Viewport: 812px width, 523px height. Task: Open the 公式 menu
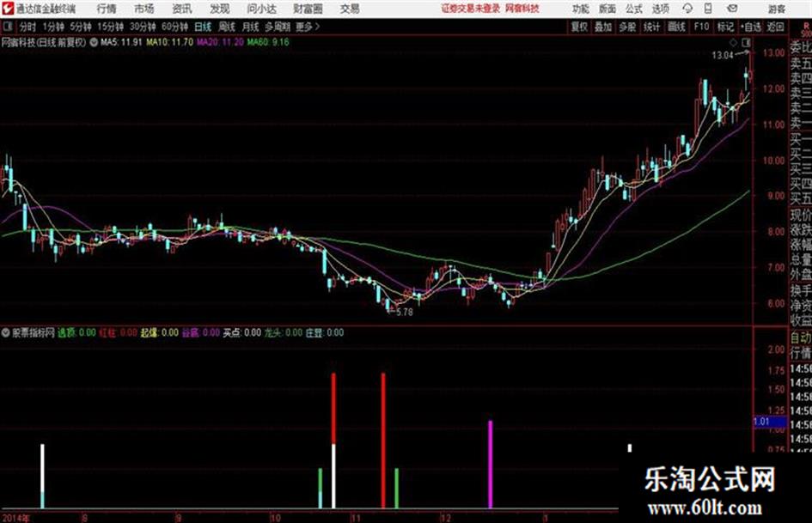coord(634,9)
